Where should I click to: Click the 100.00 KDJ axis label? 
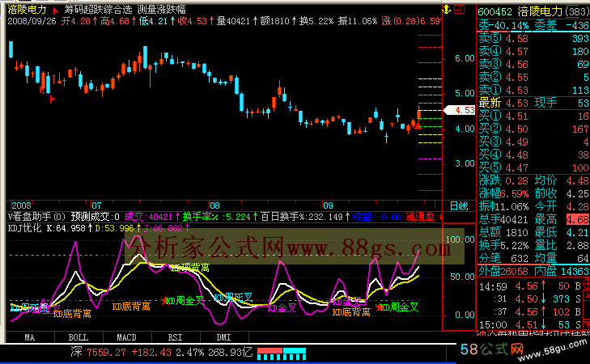[x=461, y=240]
